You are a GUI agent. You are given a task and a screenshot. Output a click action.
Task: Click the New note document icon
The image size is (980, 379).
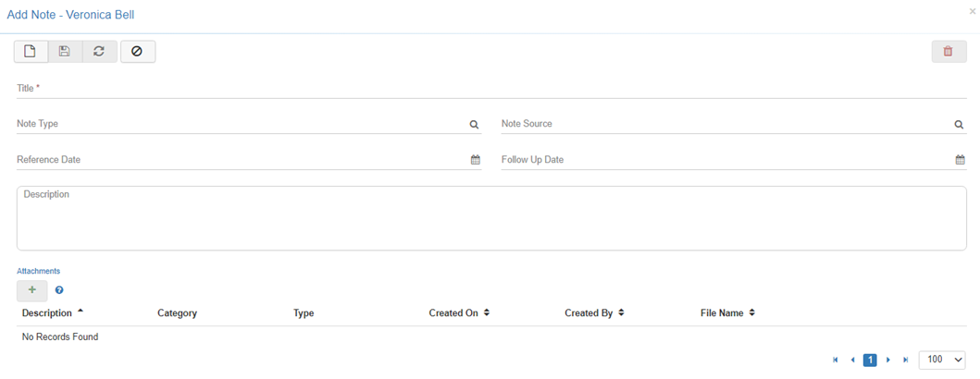click(31, 52)
